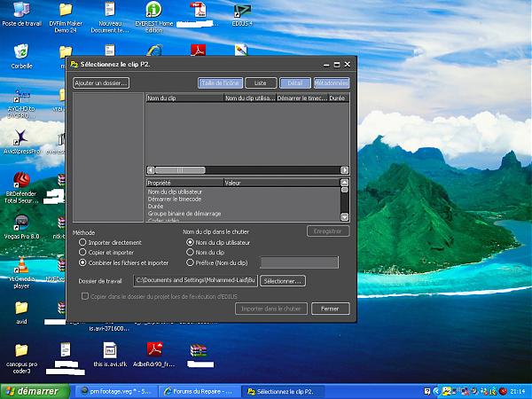Image resolution: width=532 pixels, height=399 pixels.
Task: Click the question mark icon in the tray
Action: (x=427, y=391)
